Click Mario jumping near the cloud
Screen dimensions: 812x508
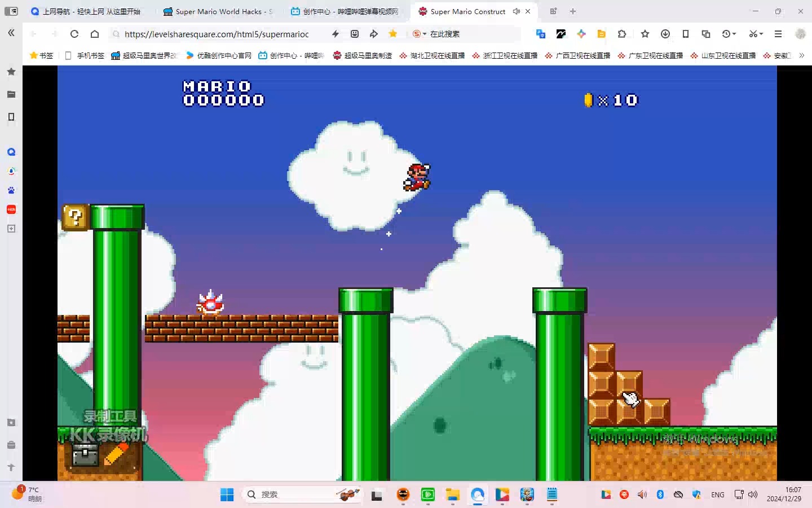(x=417, y=177)
